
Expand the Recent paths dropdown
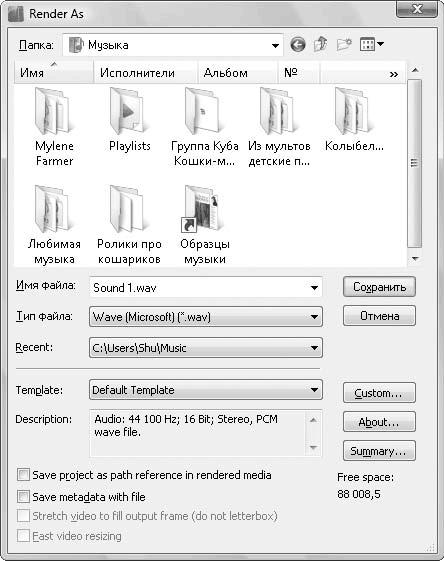point(206,348)
